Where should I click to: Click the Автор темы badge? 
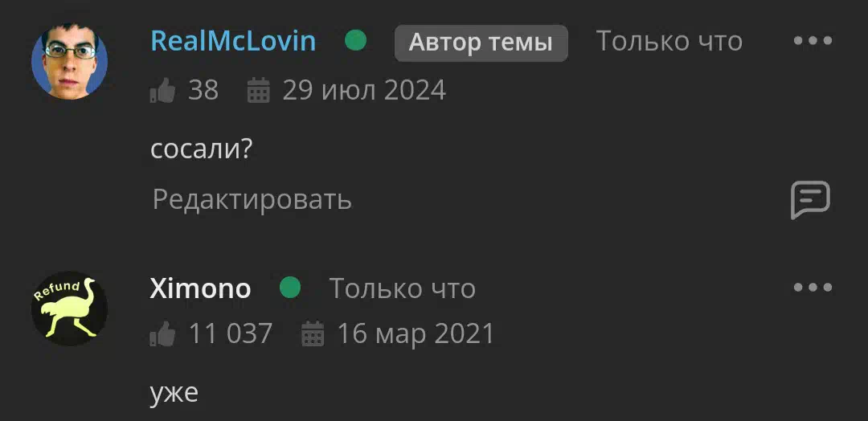(481, 43)
